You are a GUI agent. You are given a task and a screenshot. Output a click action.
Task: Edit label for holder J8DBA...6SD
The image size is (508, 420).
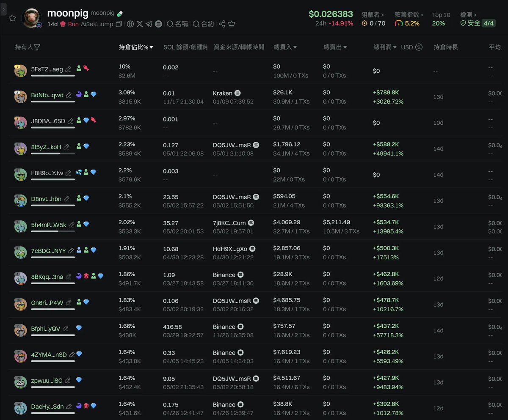click(x=71, y=121)
